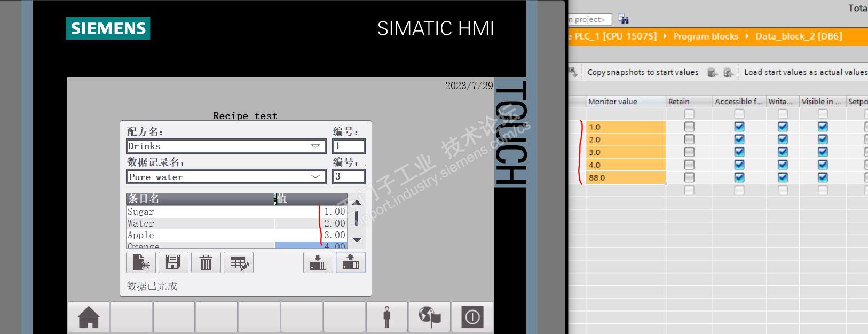
Task: Go to the HMI home screen
Action: coord(89,317)
